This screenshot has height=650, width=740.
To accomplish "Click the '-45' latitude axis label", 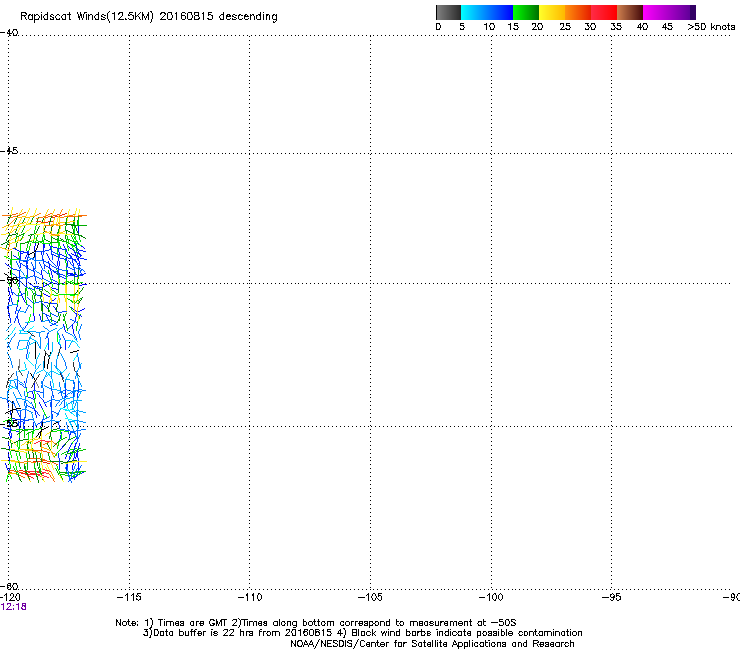I will click(9, 151).
